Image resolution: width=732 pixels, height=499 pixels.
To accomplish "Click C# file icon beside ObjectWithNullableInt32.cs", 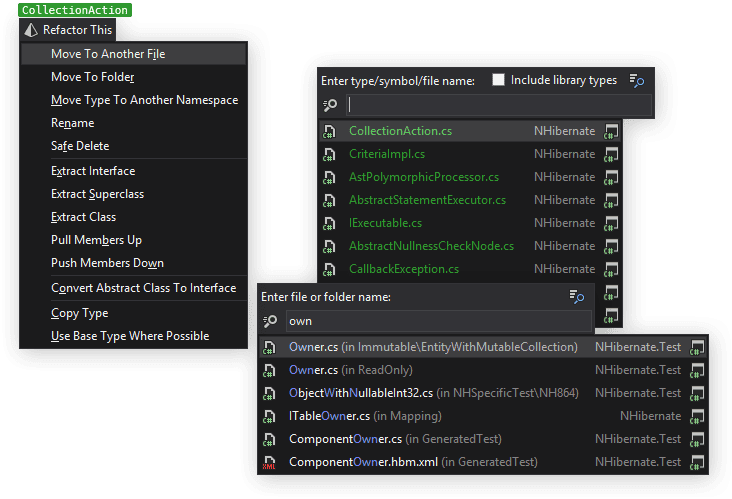I will (x=269, y=394).
